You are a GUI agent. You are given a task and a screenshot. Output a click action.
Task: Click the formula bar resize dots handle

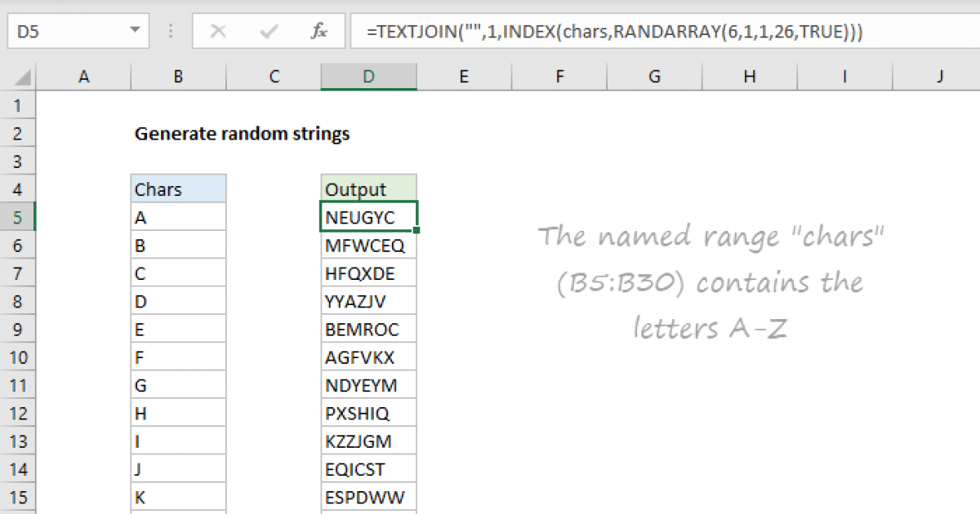(171, 32)
